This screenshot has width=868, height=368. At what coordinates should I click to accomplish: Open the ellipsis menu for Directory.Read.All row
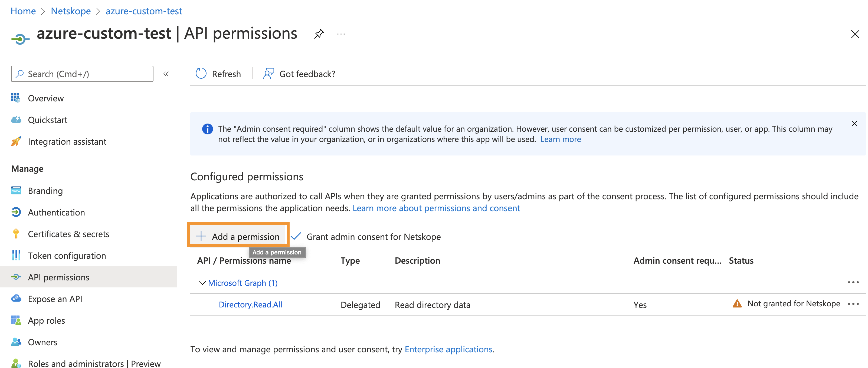pos(853,304)
